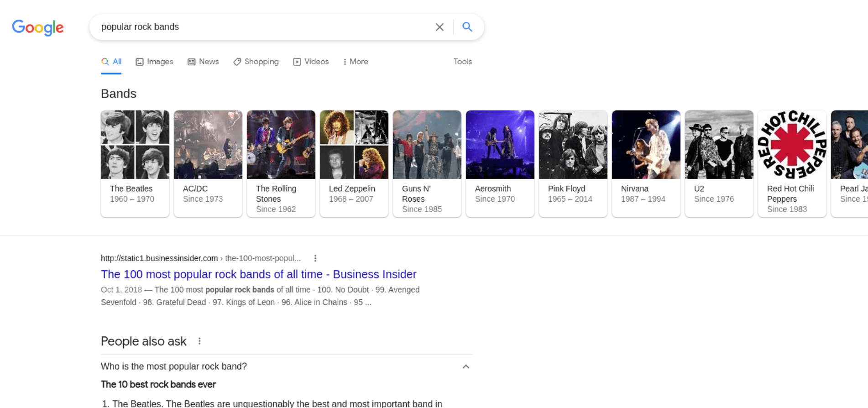Open the Pearl Jam card photo
The width and height of the screenshot is (868, 408).
pos(849,145)
